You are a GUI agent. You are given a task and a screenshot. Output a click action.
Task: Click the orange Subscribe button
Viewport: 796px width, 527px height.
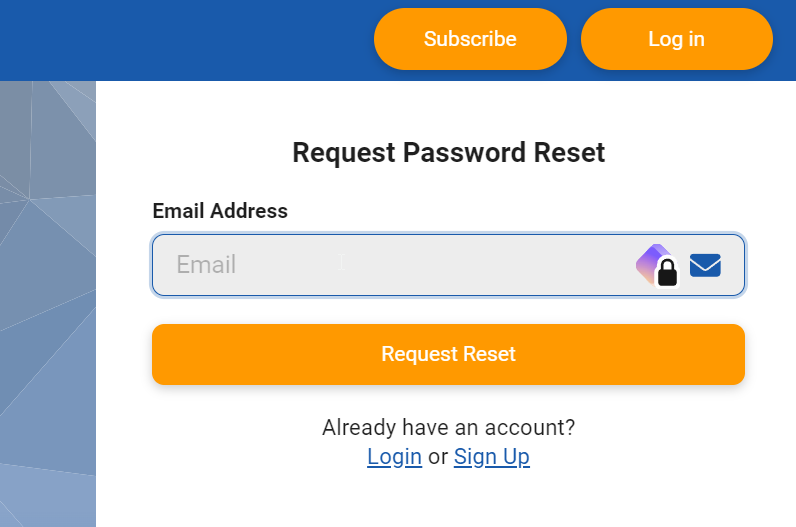(x=470, y=39)
